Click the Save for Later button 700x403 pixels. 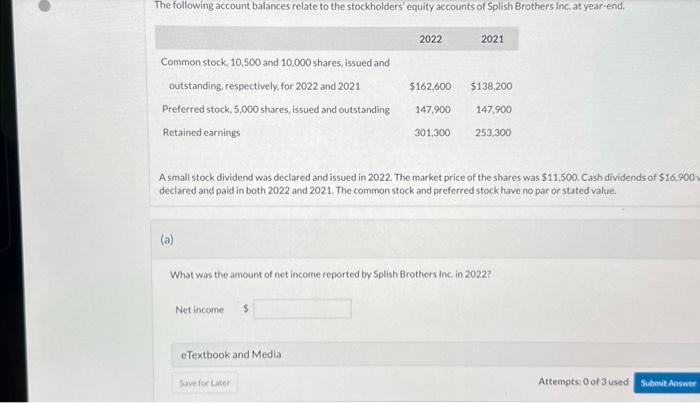205,383
